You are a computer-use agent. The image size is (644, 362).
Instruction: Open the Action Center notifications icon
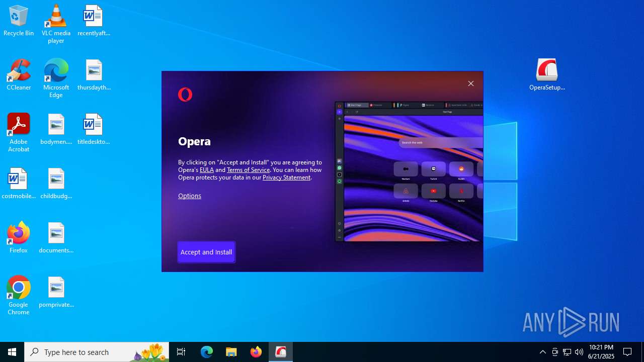point(627,352)
